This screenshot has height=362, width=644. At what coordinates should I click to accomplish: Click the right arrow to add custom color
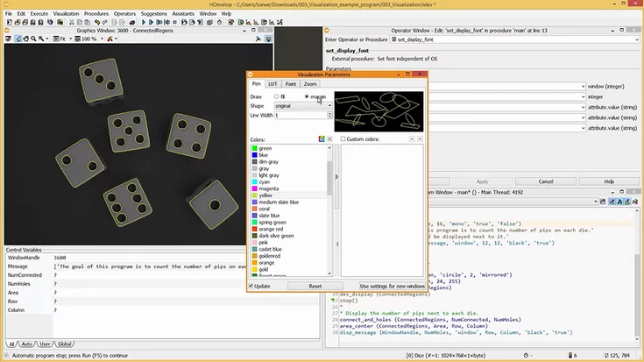336,176
